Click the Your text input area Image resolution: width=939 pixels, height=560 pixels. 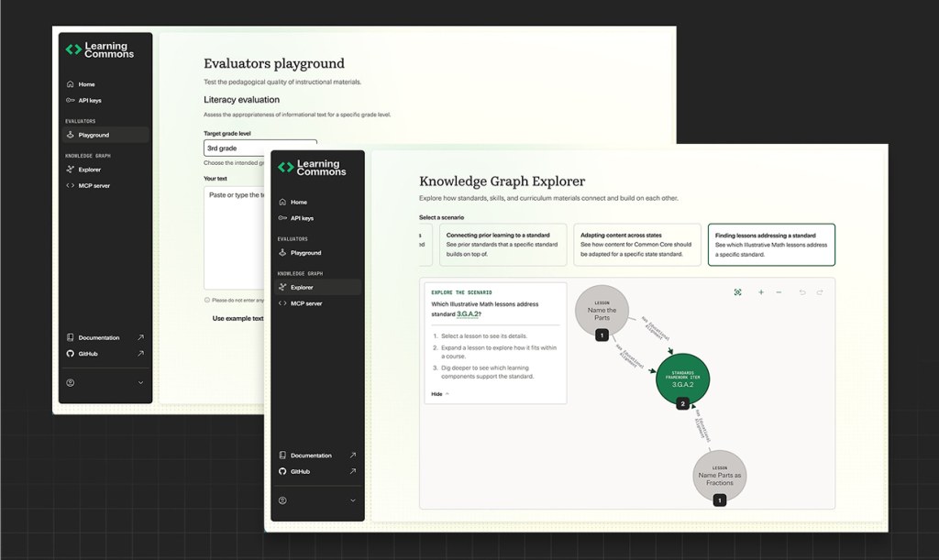pos(235,237)
